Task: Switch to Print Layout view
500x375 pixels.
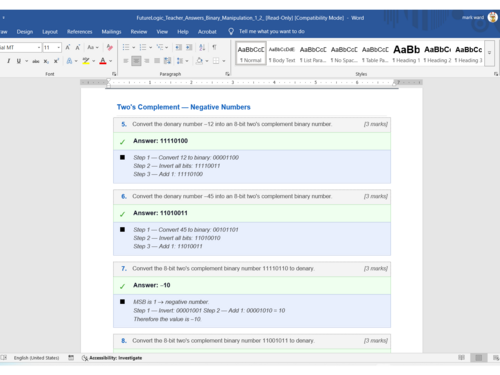Action: point(479,358)
